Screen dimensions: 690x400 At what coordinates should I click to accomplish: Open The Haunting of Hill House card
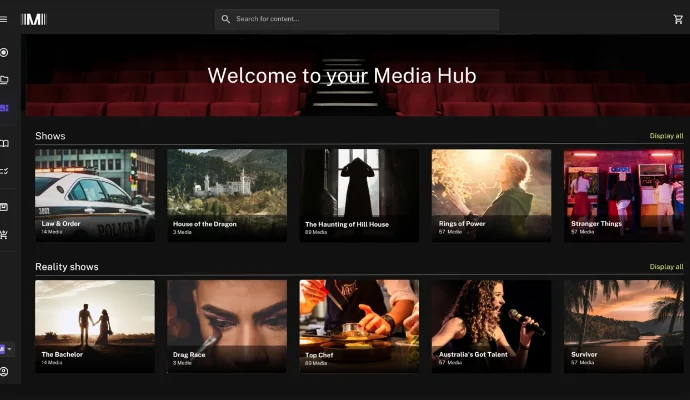[359, 195]
